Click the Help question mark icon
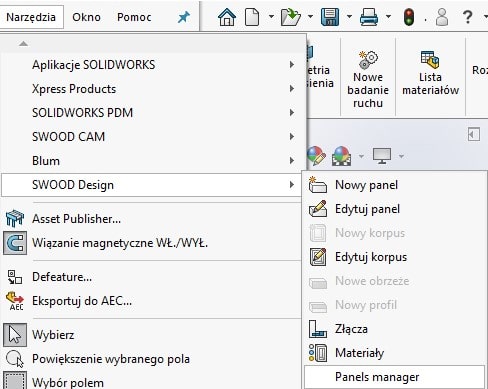The height and width of the screenshot is (389, 488). point(468,17)
